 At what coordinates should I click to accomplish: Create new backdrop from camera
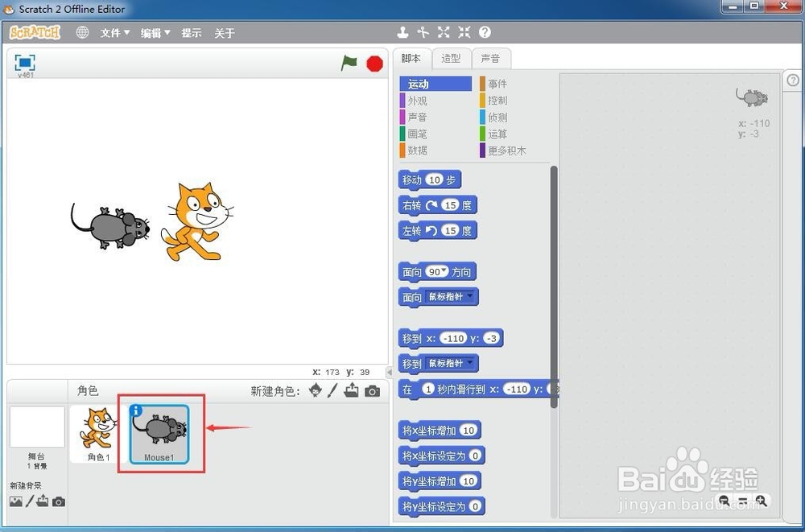(x=59, y=501)
